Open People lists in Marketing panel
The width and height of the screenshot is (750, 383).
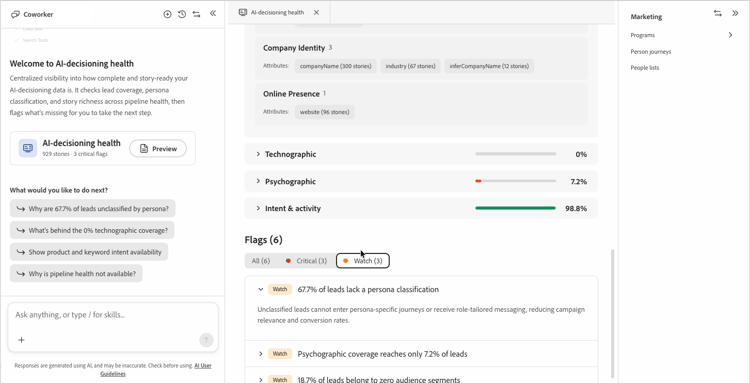click(x=644, y=68)
